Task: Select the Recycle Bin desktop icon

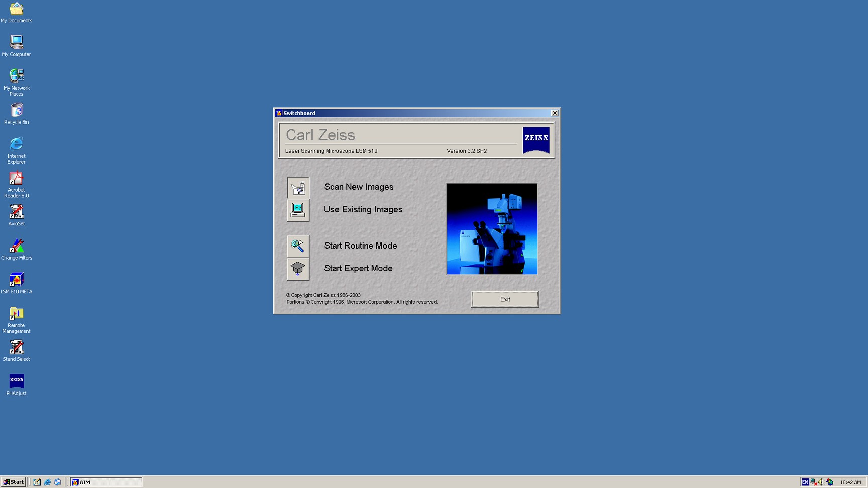Action: [x=17, y=114]
